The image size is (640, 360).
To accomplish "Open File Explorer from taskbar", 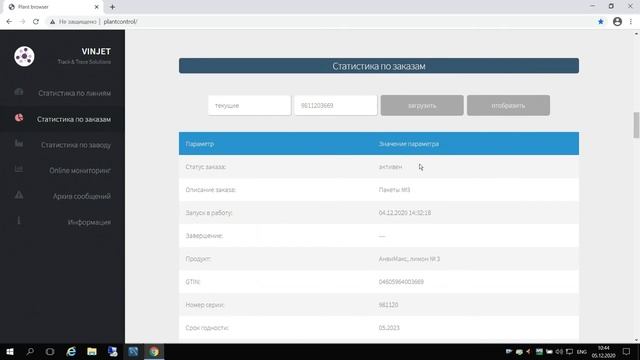I will (x=92, y=351).
